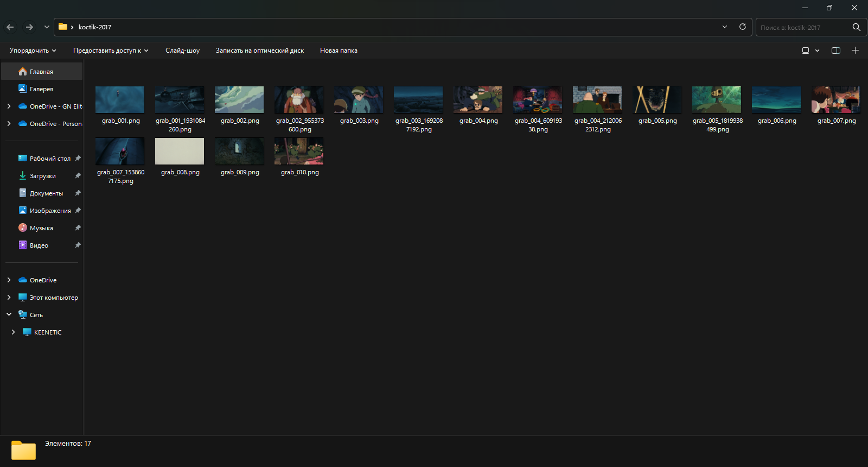868x467 pixels.
Task: Select grab_002_955373600.png thumbnail
Action: (x=299, y=99)
